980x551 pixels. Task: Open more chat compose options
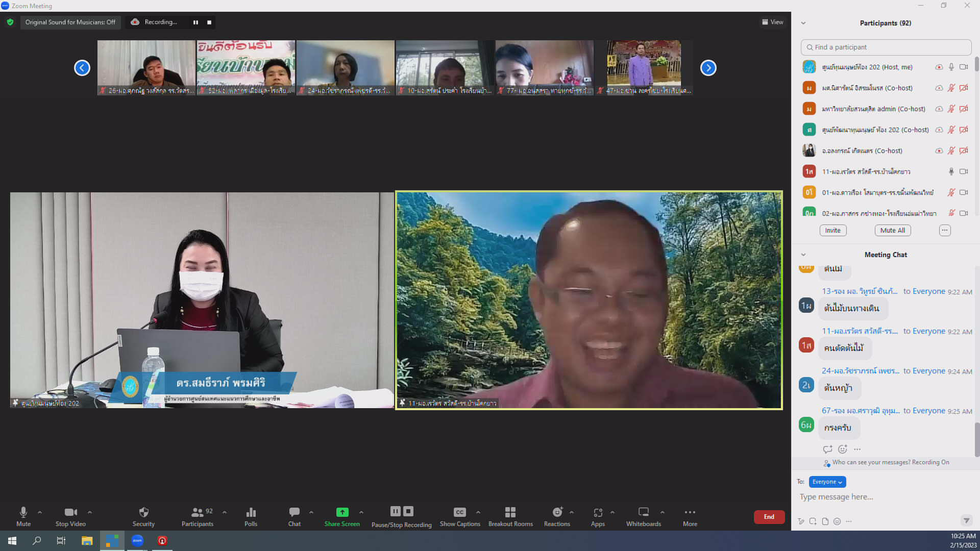click(849, 521)
